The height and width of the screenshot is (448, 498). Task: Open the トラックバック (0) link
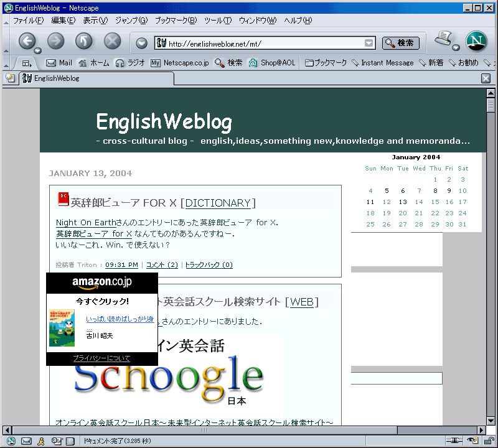(209, 265)
